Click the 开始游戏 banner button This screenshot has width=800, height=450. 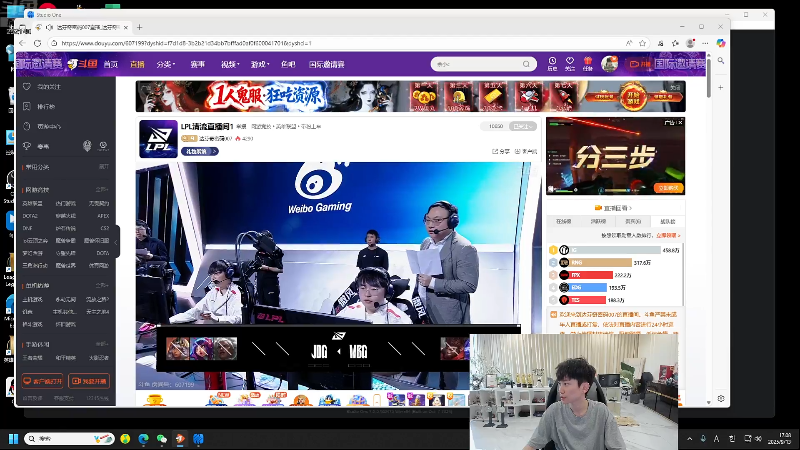click(633, 96)
